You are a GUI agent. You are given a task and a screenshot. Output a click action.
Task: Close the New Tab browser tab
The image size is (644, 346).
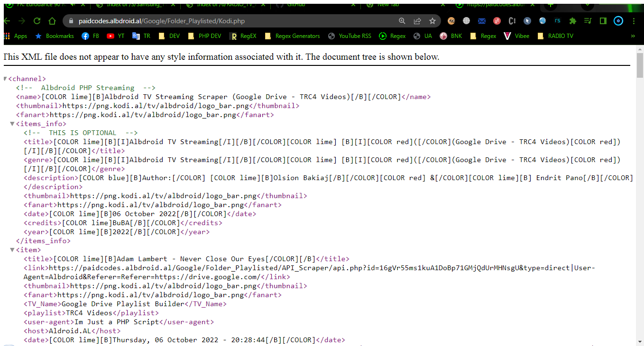tap(443, 5)
